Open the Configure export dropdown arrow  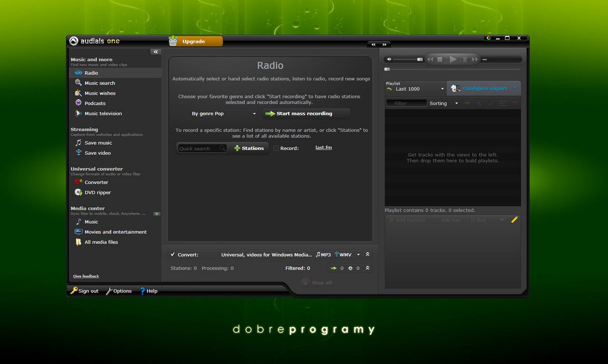(515, 88)
